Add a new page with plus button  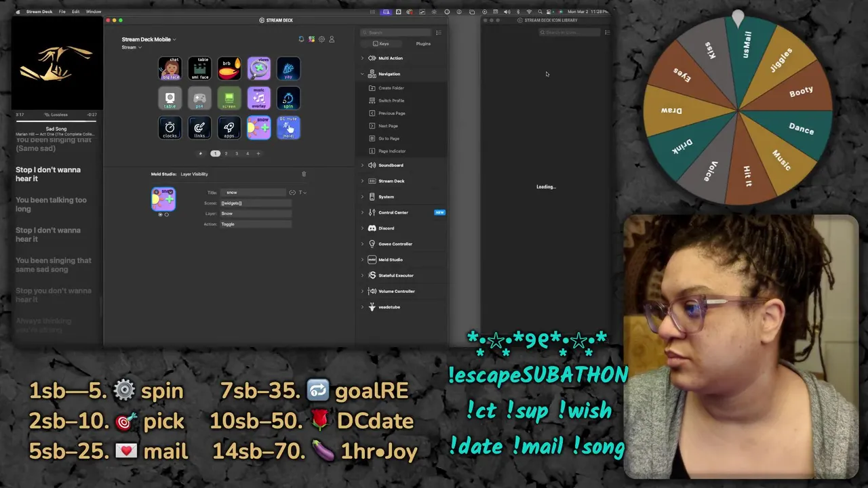click(258, 154)
